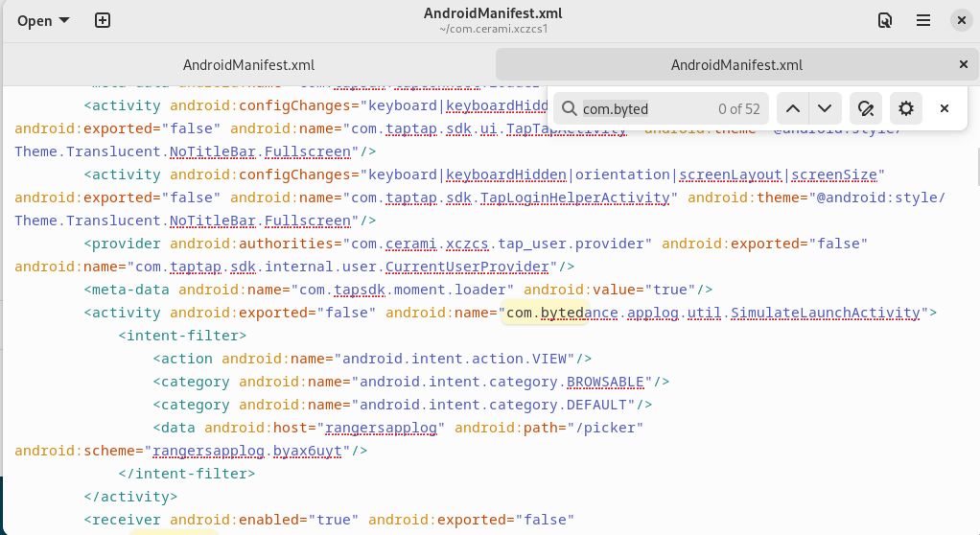Switch to the first AndroidManifest.xml tab
This screenshot has width=980, height=535.
click(248, 65)
